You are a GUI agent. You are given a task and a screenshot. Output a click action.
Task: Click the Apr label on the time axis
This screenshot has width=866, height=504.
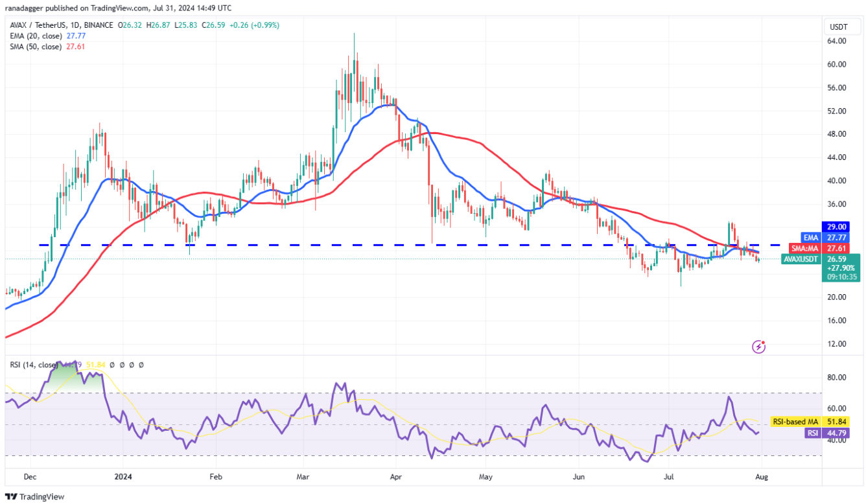point(396,476)
